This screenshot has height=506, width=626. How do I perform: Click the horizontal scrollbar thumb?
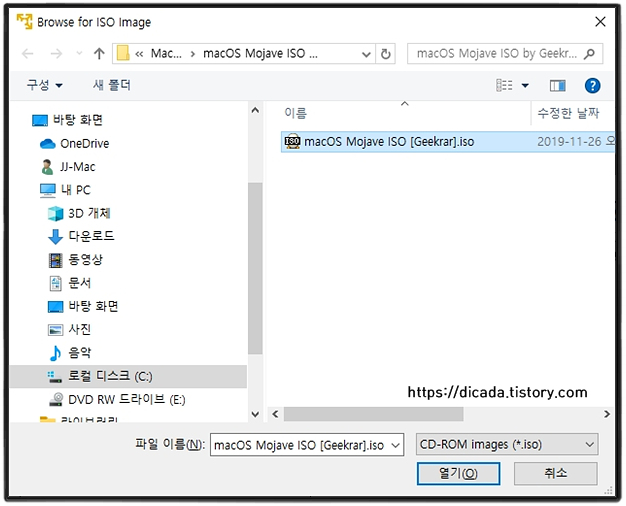coord(373,414)
